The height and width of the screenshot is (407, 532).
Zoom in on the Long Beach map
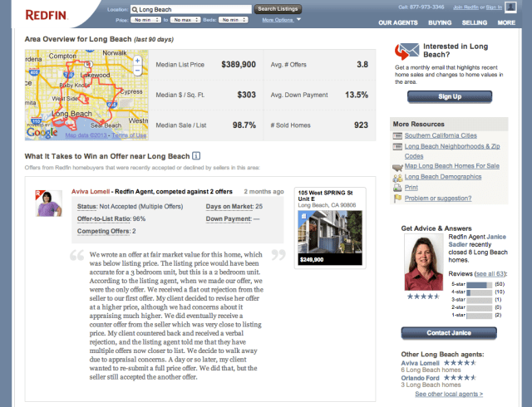[x=137, y=61]
